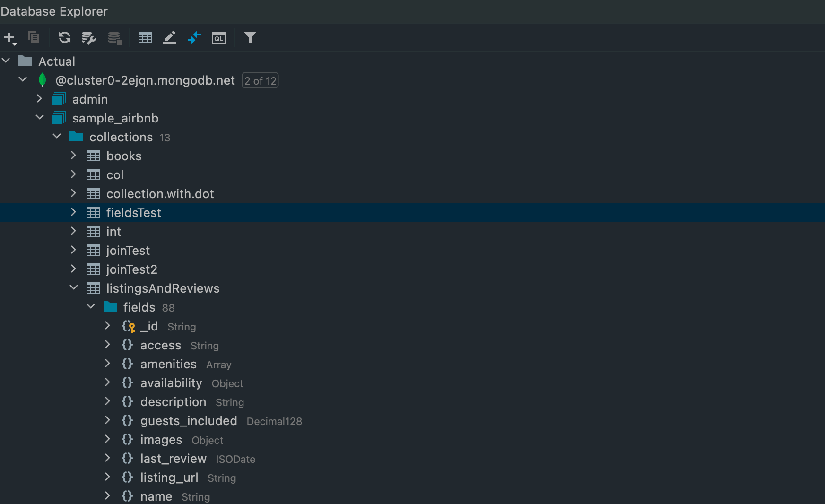Viewport: 825px width, 504px height.
Task: Open the query console (QL) icon
Action: point(218,38)
